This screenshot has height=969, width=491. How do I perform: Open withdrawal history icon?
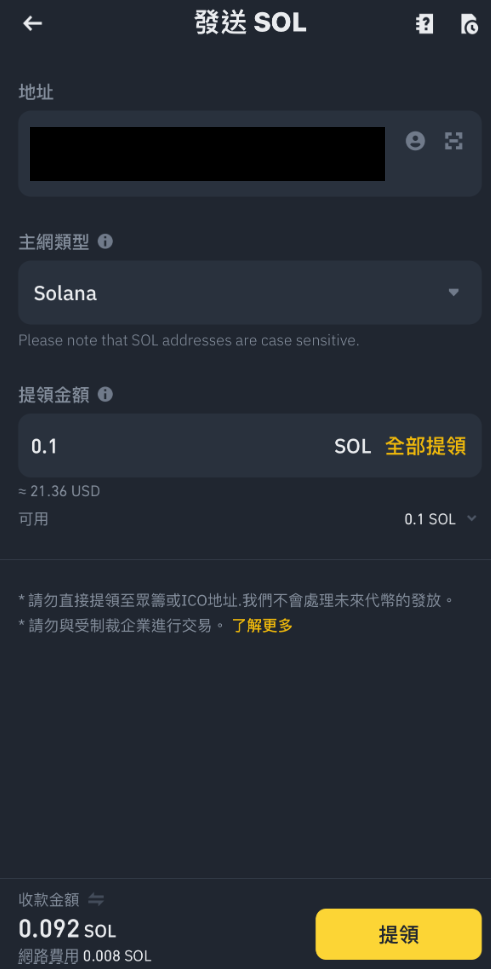(469, 24)
